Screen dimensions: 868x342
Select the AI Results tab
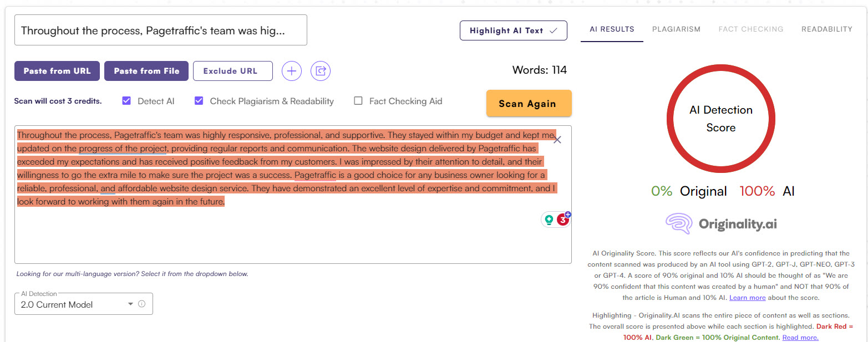[612, 29]
